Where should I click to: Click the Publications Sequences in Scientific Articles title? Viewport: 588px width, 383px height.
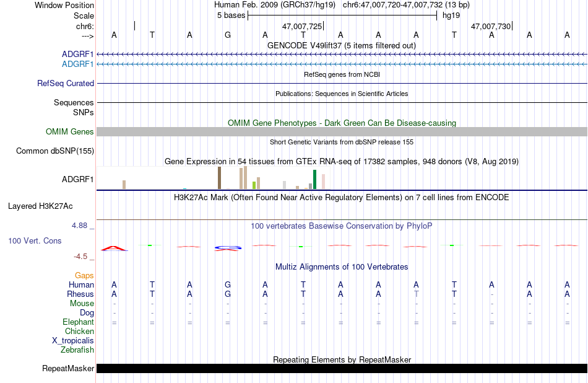tap(342, 94)
